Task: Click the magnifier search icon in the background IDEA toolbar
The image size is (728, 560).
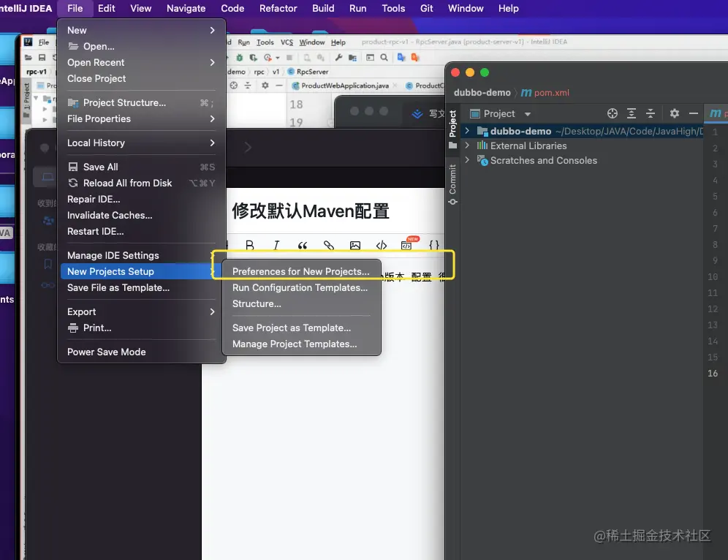Action: [384, 58]
